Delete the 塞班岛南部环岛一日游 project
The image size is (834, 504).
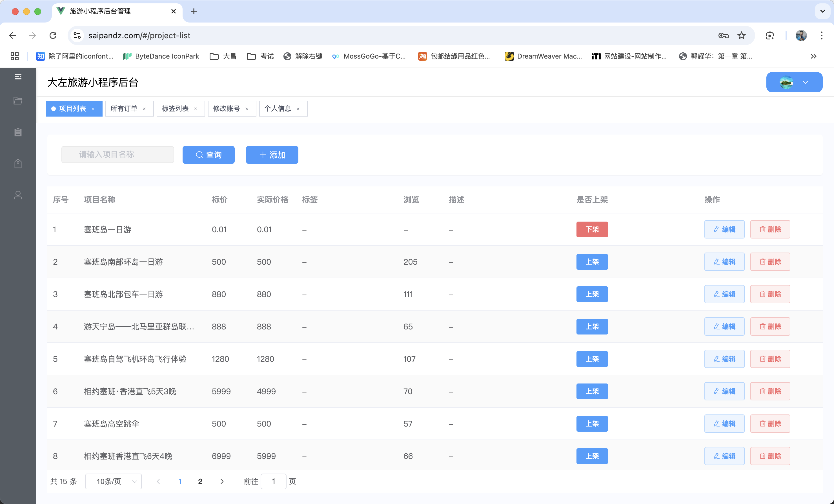(770, 262)
